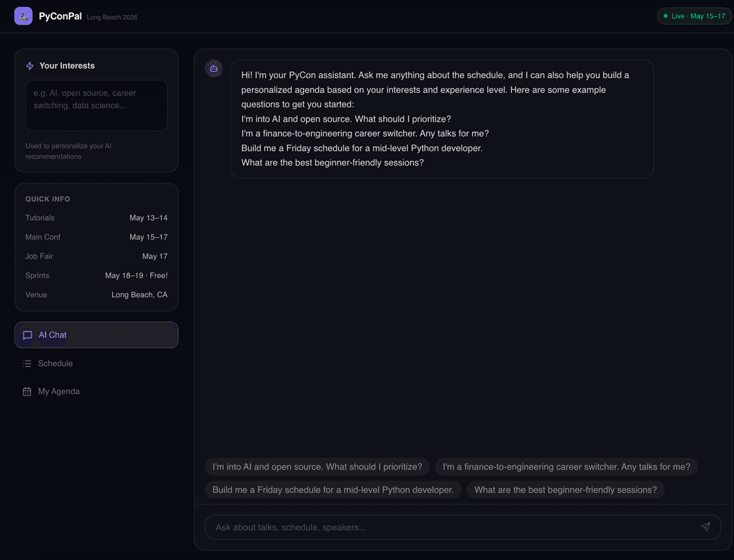The height and width of the screenshot is (560, 734).
Task: Open the AI Chat tab
Action: [97, 335]
